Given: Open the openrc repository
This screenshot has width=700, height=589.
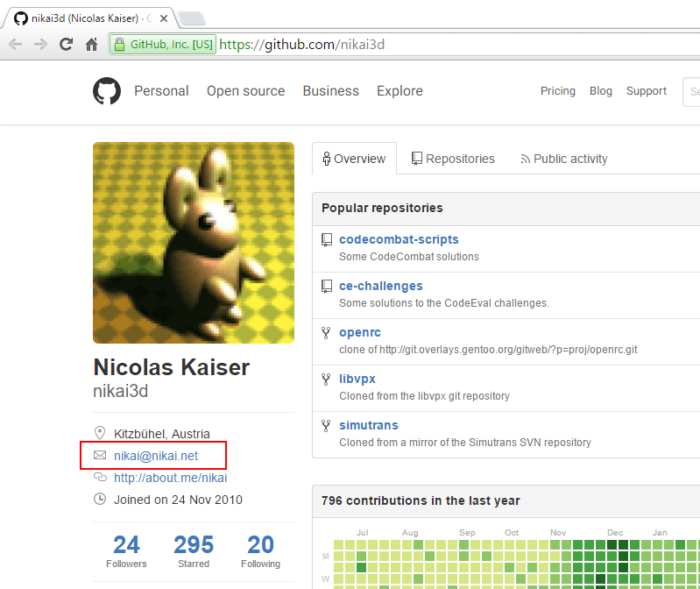Looking at the screenshot, I should [x=360, y=332].
